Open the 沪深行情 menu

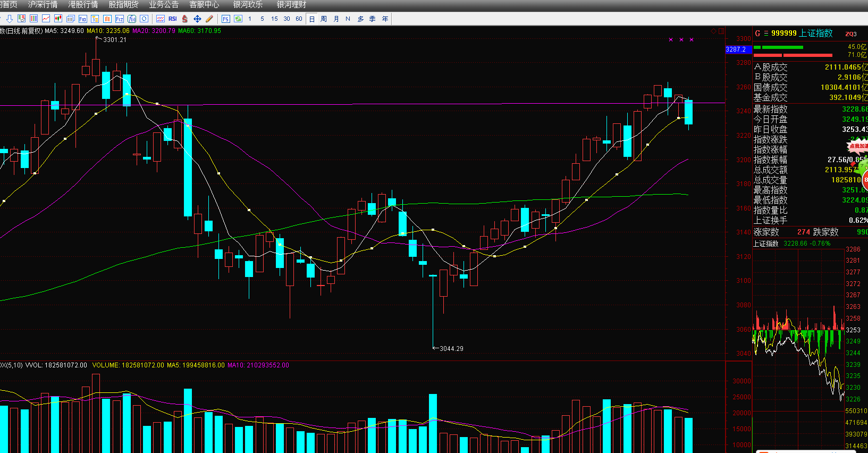pyautogui.click(x=43, y=5)
